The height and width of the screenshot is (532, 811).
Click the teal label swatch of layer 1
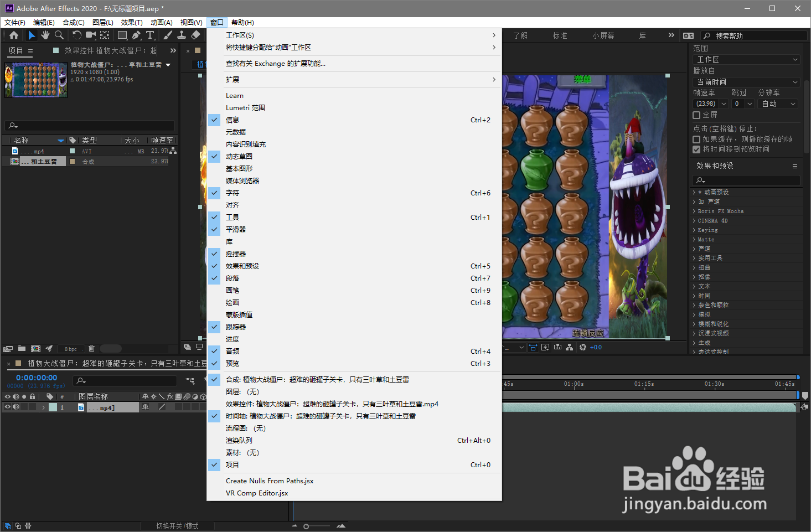[x=53, y=407]
